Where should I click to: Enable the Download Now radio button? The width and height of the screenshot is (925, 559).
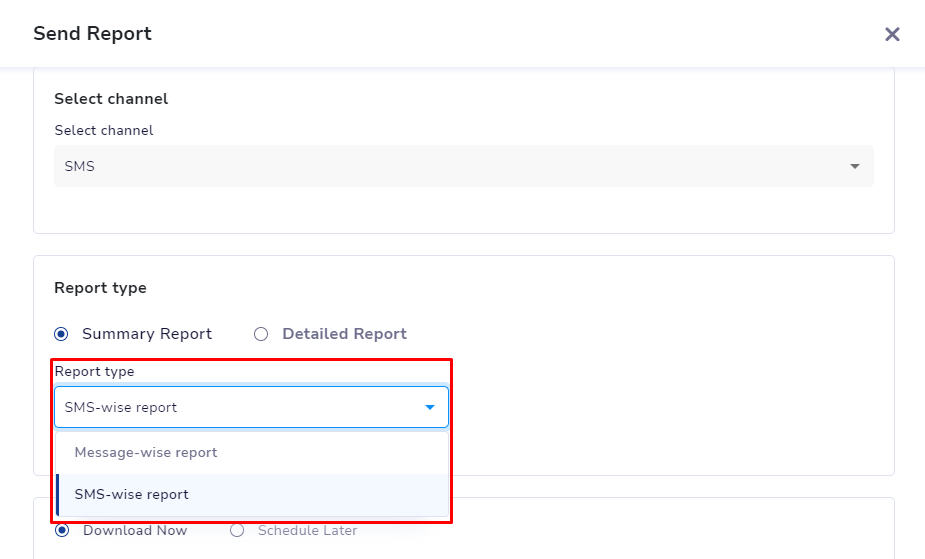[62, 530]
